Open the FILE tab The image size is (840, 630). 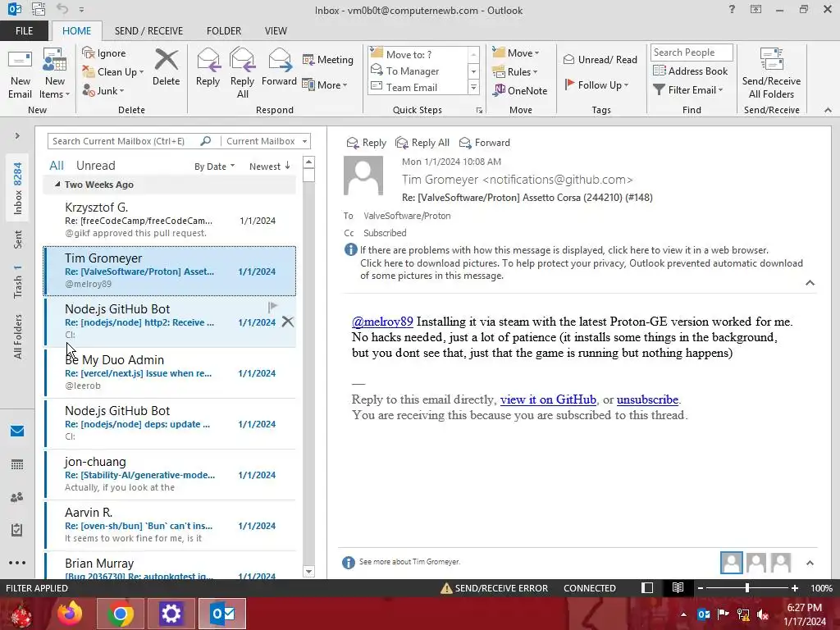click(x=24, y=31)
